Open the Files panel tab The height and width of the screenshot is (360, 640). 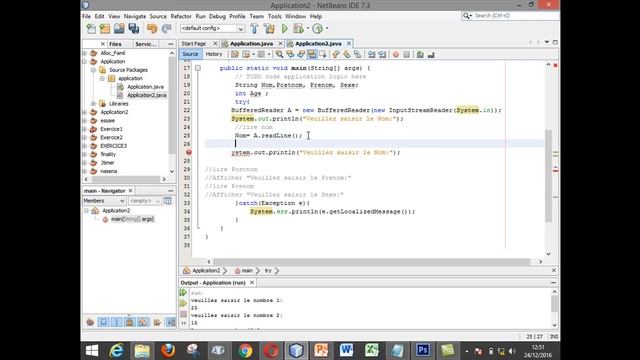point(115,44)
